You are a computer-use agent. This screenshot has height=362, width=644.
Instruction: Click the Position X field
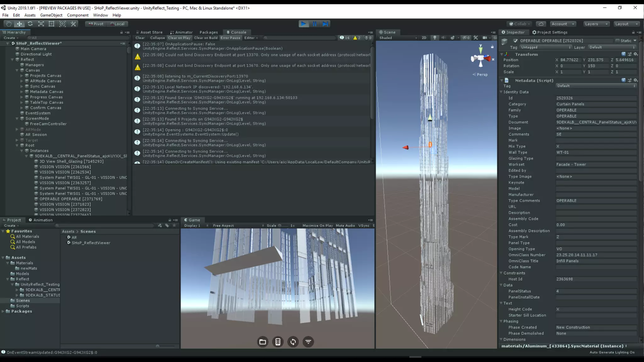570,60
